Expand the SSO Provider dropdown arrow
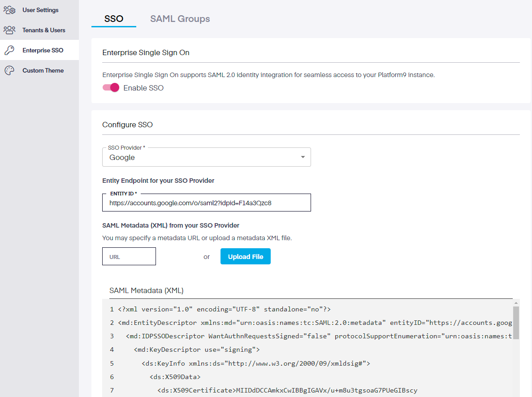This screenshot has height=397, width=532. pos(303,157)
